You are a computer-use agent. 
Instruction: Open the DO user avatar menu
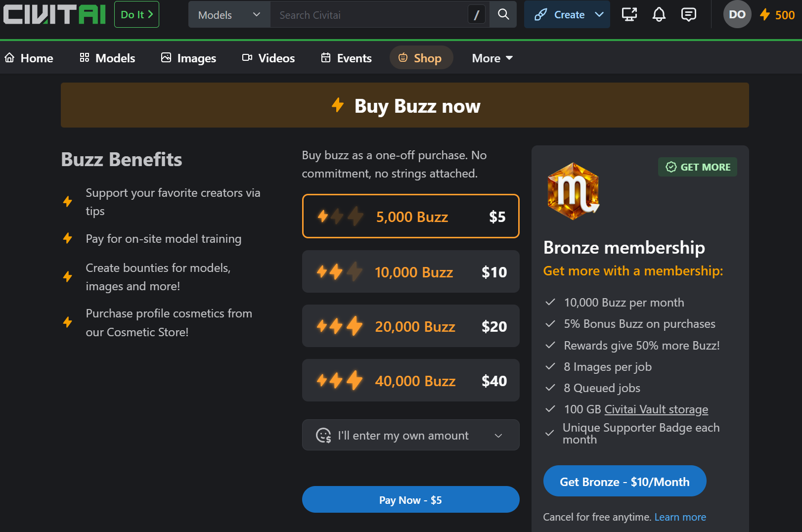tap(737, 14)
